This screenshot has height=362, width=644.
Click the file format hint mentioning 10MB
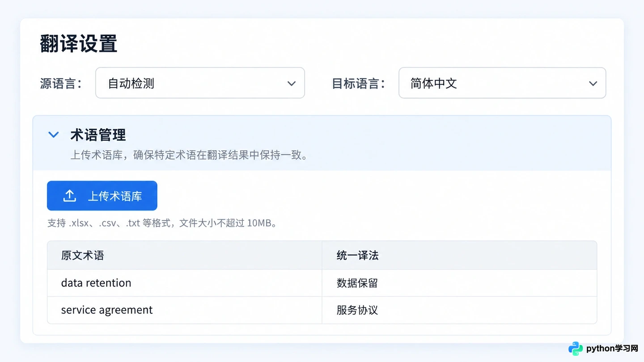pos(163,223)
